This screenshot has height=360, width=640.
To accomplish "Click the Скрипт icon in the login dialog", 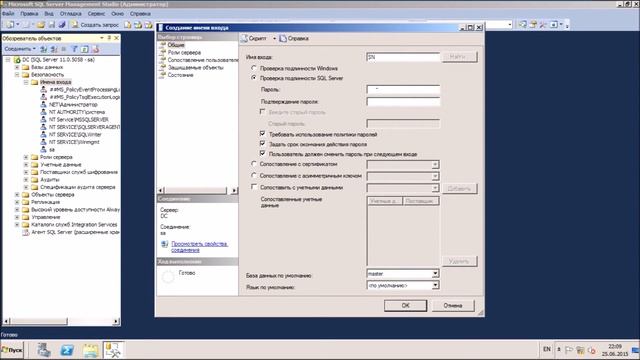I will (244, 38).
